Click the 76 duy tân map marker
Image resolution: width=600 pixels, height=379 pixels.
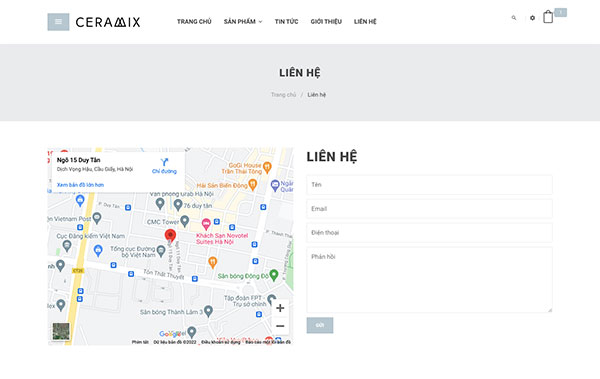178,205
